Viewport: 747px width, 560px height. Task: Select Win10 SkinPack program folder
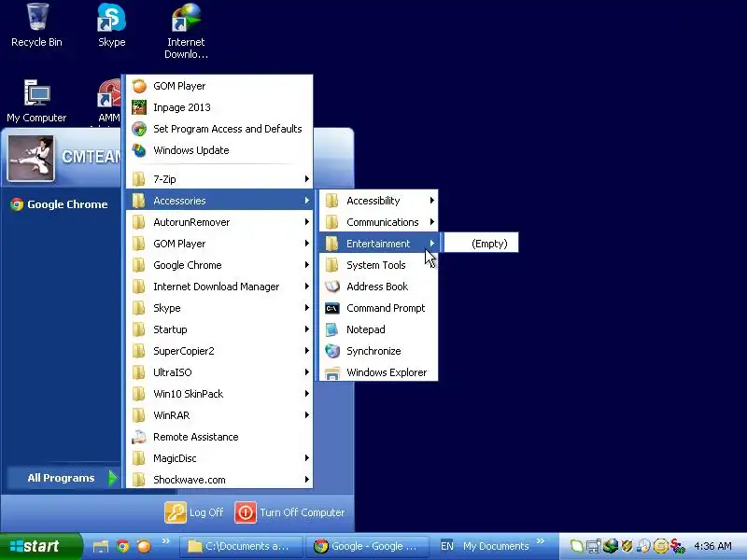coord(219,394)
